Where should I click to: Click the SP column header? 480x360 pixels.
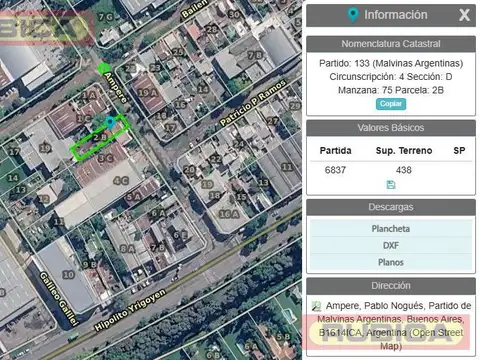click(x=459, y=151)
